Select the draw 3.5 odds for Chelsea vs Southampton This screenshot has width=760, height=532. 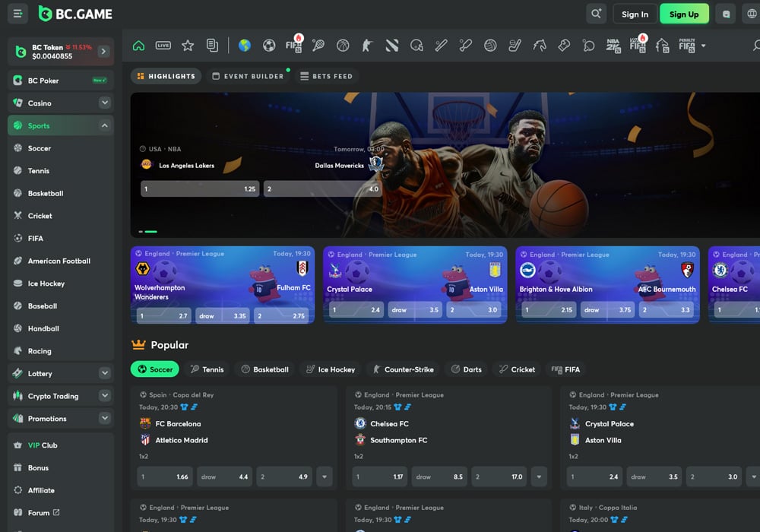(439, 477)
